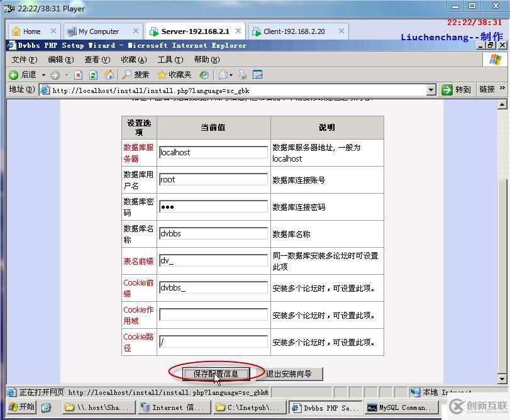The width and height of the screenshot is (510, 420).
Task: Click the Windows flag logo in IE toolbar
Action: (x=495, y=60)
